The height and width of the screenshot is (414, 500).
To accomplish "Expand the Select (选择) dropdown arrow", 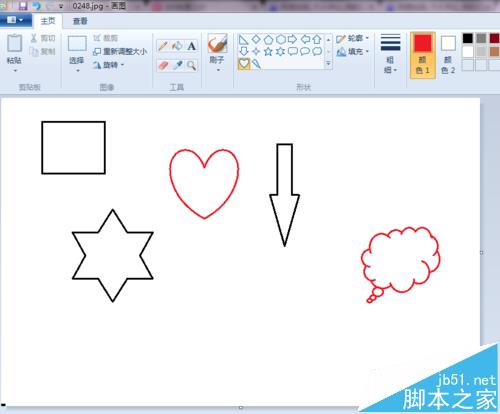I will (x=77, y=71).
